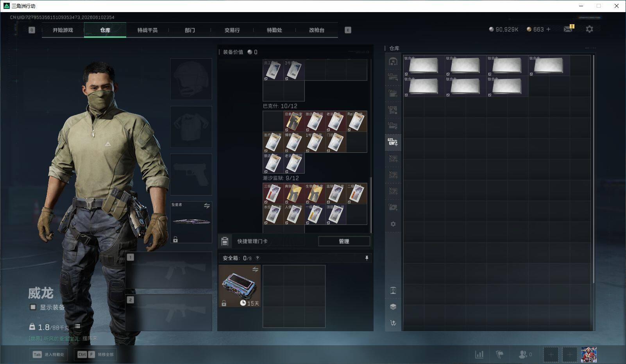Open warehouse sidebar gear settings
Screen dimensions: 626x364
tap(393, 224)
